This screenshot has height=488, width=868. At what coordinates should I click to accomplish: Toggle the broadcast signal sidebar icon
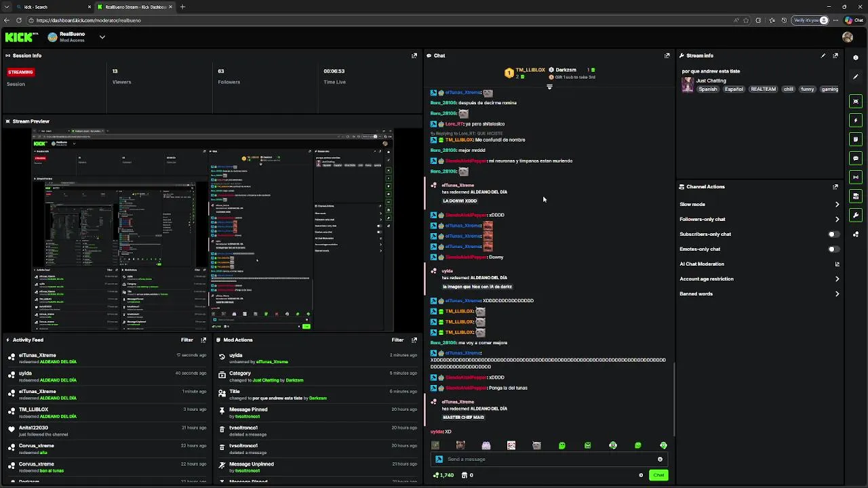(x=856, y=177)
